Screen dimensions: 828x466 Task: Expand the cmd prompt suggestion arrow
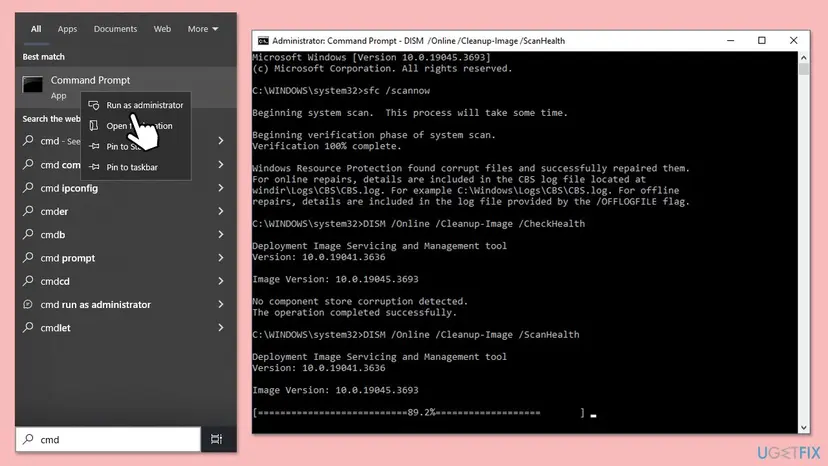point(221,257)
